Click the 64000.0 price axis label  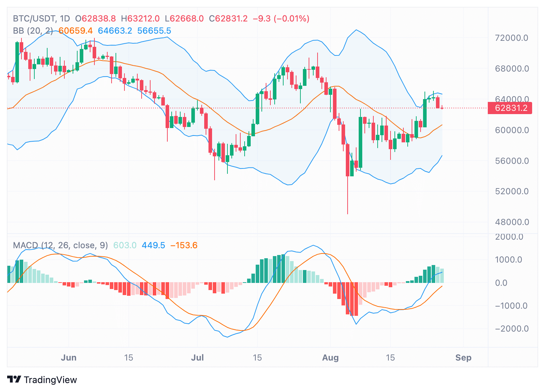[x=512, y=99]
